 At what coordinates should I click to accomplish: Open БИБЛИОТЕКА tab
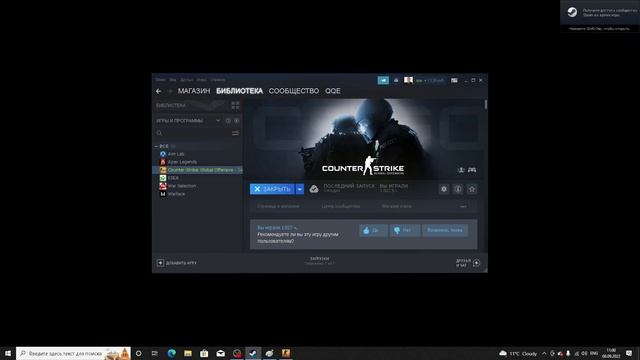240,91
